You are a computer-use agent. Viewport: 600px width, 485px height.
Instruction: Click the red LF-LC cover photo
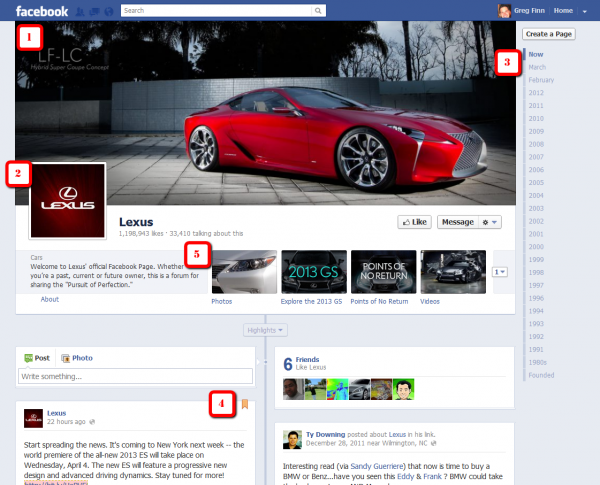coord(266,113)
